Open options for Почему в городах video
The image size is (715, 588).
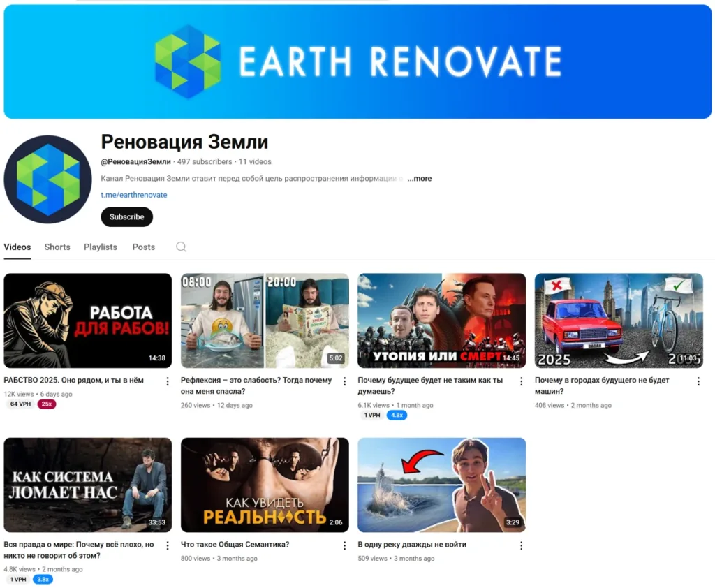point(698,381)
